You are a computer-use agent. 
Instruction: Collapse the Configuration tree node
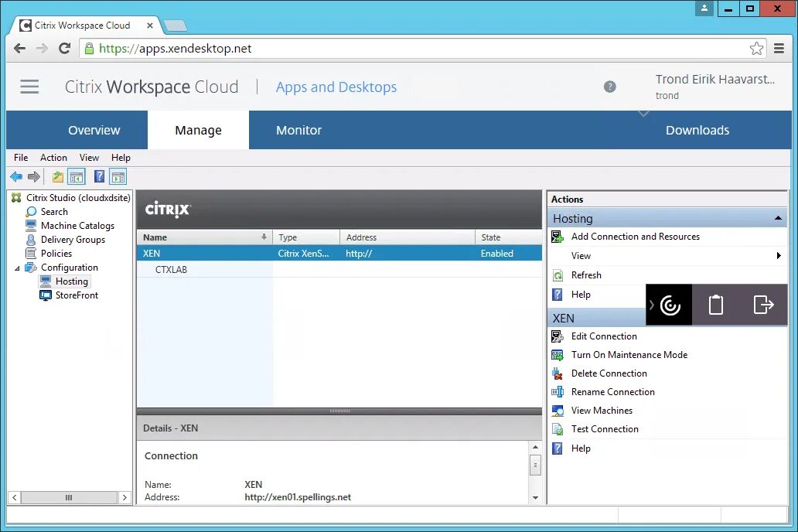17,268
